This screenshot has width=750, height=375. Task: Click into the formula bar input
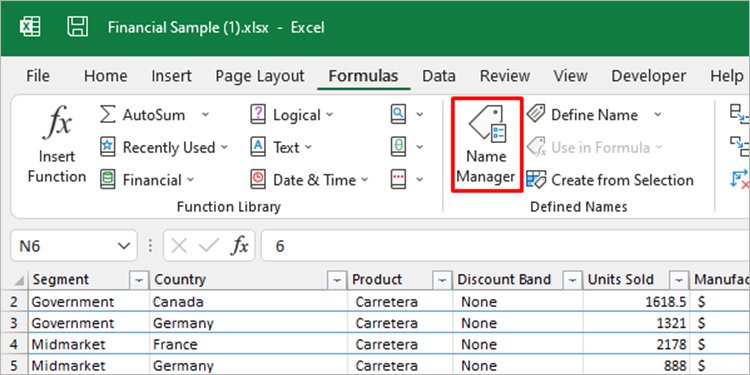coord(505,246)
